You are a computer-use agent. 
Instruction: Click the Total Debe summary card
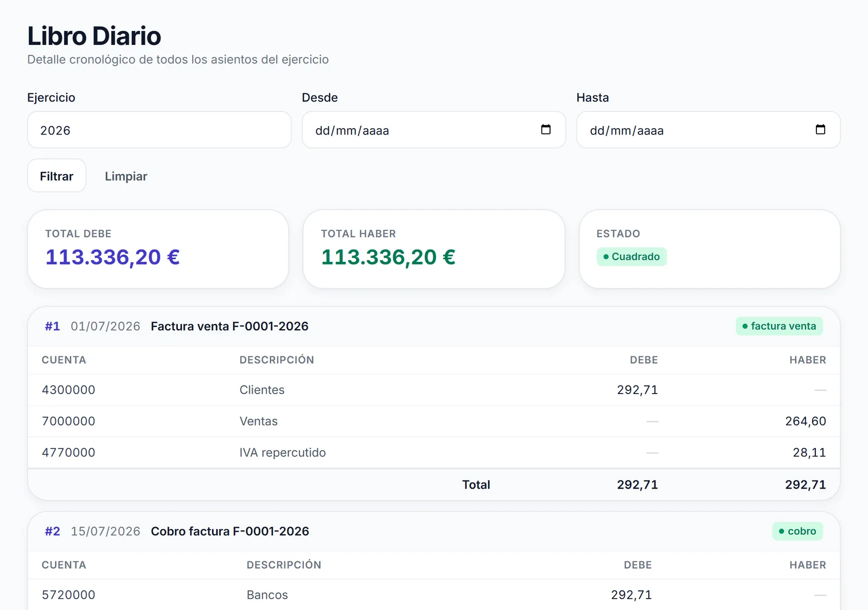[x=158, y=249]
